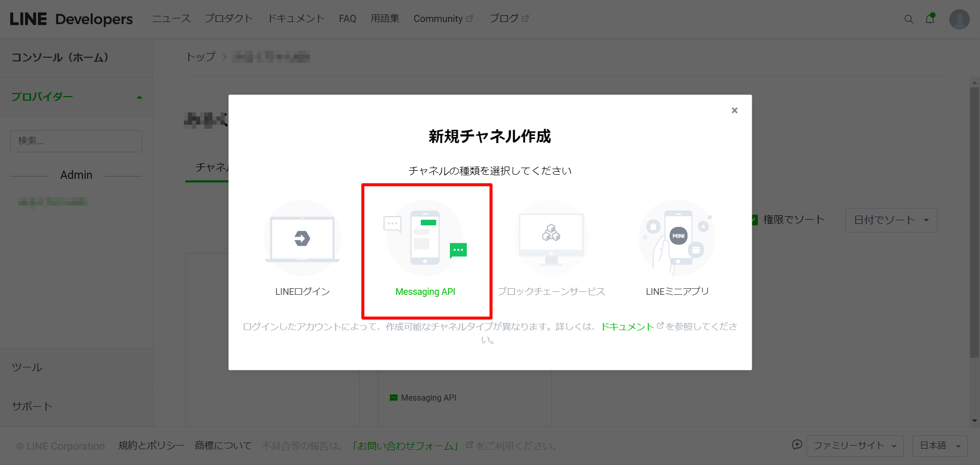Click the LINE Developers logo
The height and width of the screenshot is (465, 980).
click(71, 19)
